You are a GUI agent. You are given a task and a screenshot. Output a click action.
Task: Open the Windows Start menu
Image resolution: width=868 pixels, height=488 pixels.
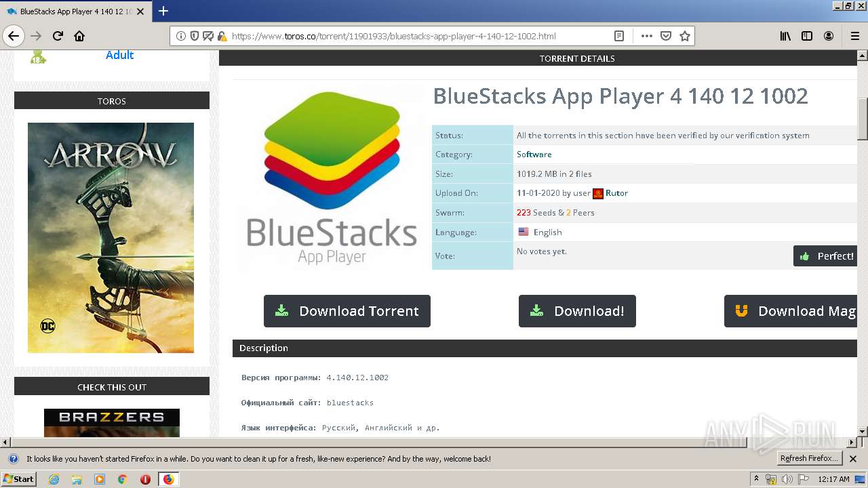[19, 479]
